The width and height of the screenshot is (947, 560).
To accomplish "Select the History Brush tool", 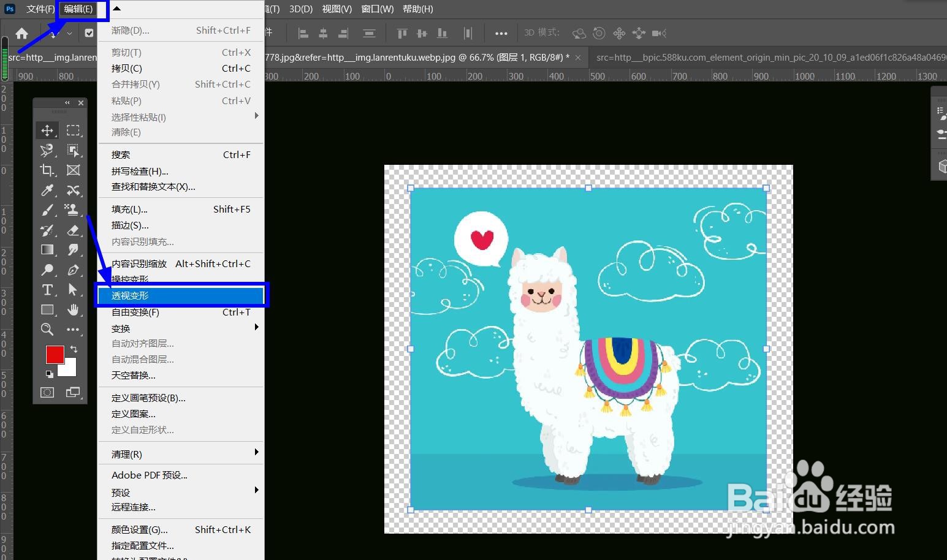I will click(x=47, y=230).
